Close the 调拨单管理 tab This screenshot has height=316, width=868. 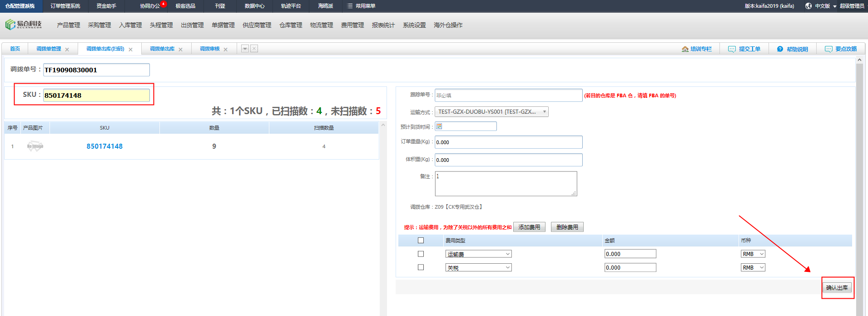(67, 50)
